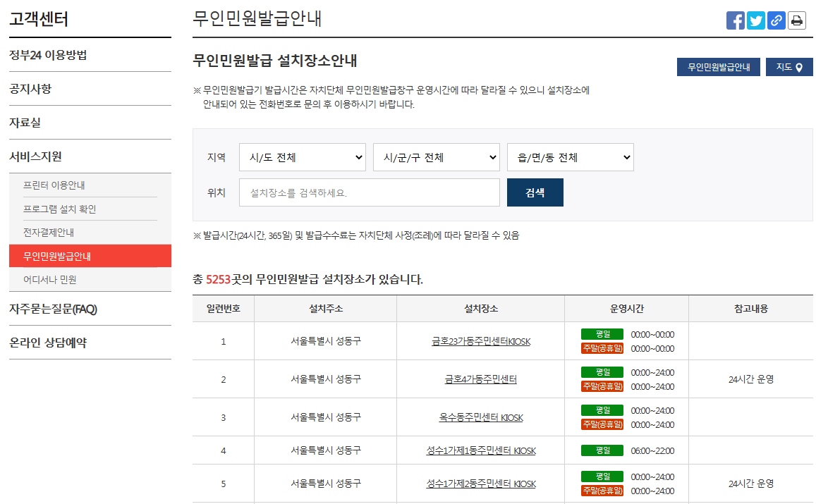
Task: Click the 평일 badge for 금호4가동주민센터
Action: click(603, 373)
